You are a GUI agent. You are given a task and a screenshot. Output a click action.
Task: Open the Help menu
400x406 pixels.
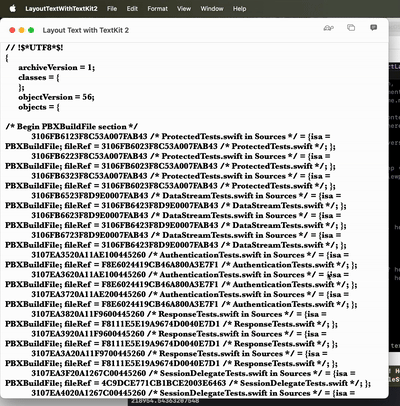[x=239, y=9]
